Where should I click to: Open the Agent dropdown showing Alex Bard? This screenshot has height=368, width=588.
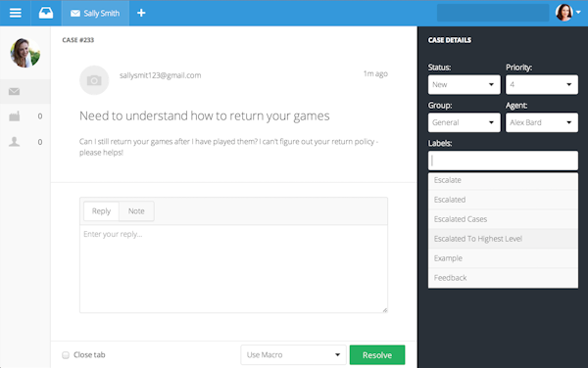point(542,122)
